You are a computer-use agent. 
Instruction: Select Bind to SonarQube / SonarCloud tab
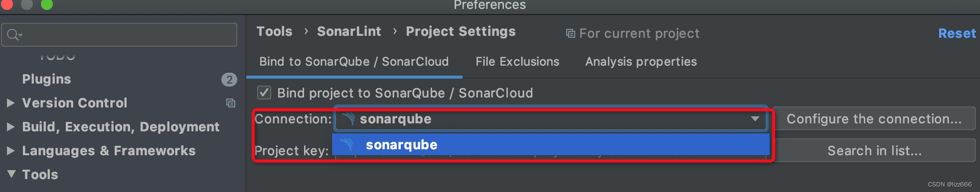354,62
